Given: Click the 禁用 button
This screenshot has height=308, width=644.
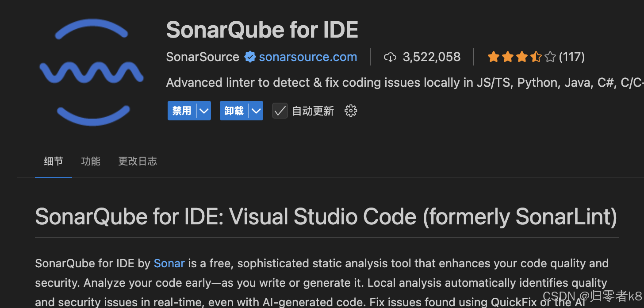Looking at the screenshot, I should [x=181, y=111].
